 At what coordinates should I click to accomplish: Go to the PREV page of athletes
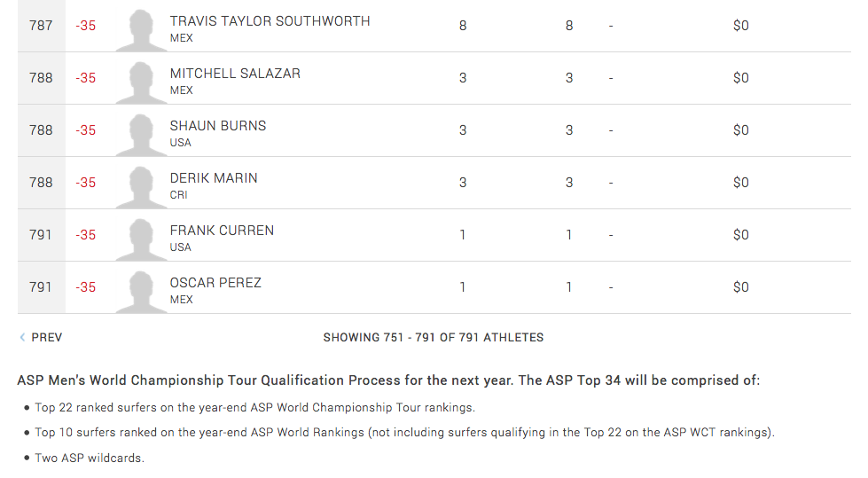coord(46,338)
